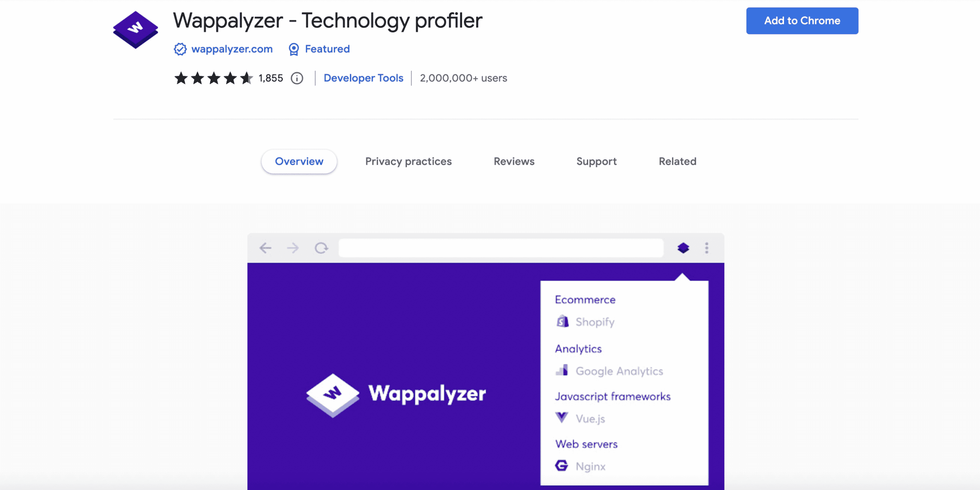
Task: Switch to the Reviews tab
Action: tap(514, 161)
